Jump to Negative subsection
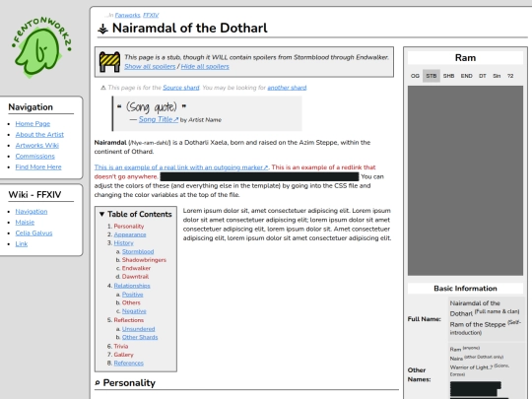 click(x=134, y=311)
